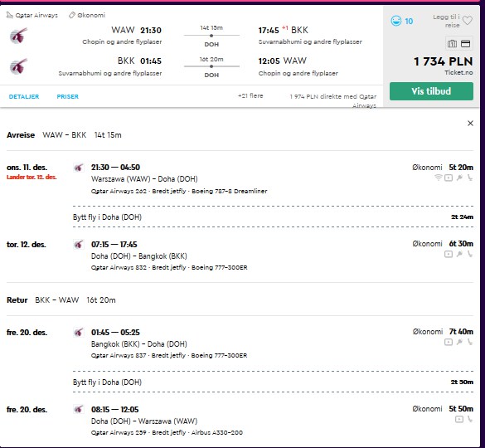Click seat icon on Doha–Warszawa flight

tap(470, 419)
